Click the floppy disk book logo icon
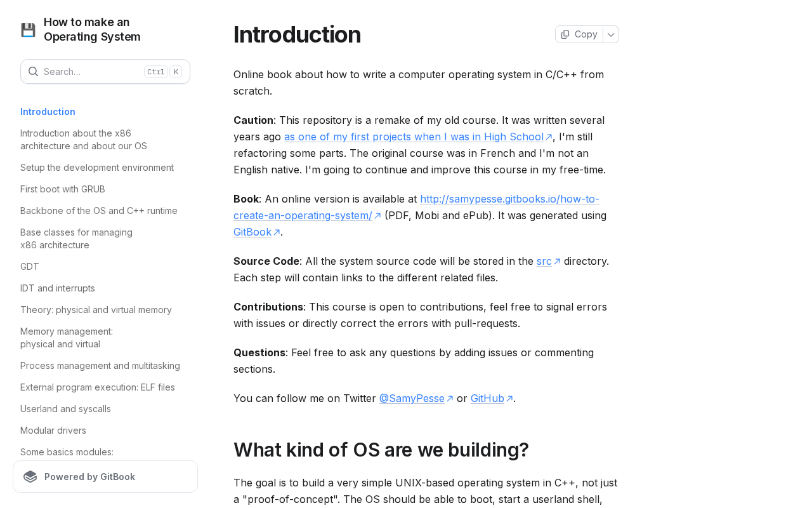This screenshot has height=508, width=812. tap(28, 30)
